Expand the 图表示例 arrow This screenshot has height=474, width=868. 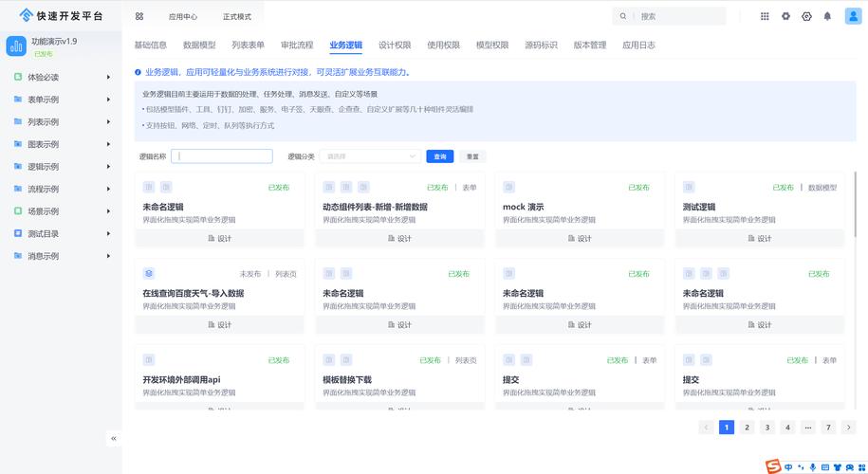point(108,144)
